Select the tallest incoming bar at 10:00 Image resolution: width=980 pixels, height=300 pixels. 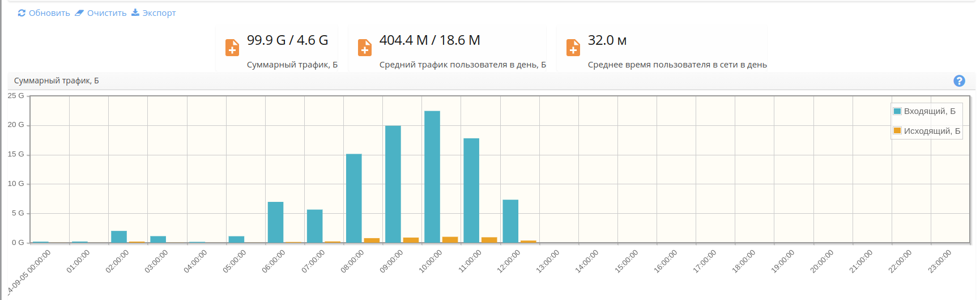432,177
